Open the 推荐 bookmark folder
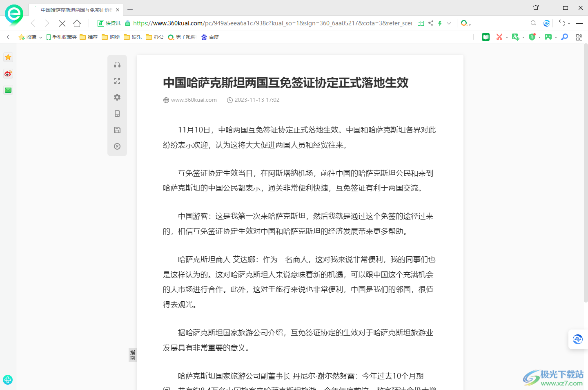This screenshot has height=390, width=588. 89,37
